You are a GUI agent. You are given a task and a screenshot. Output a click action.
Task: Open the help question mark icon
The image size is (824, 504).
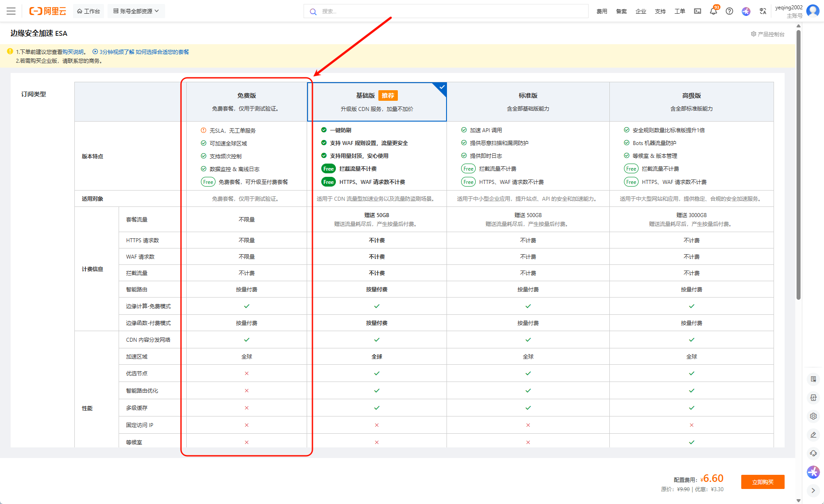pyautogui.click(x=729, y=11)
